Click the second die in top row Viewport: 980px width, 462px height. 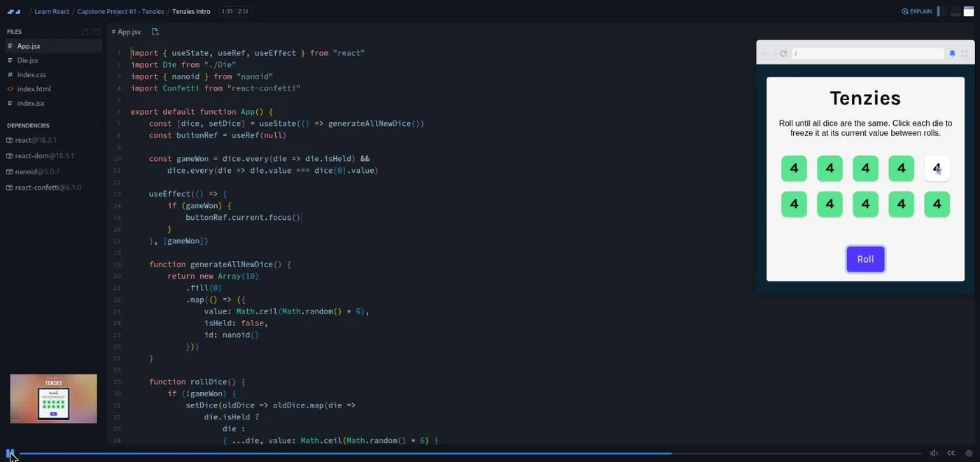tap(829, 168)
